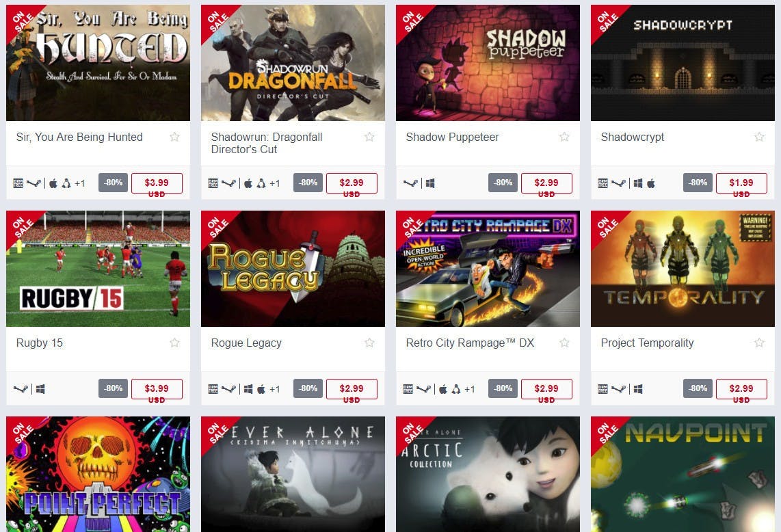Open the Never Alone Arctic Collection thumbnail
781x532 pixels.
[x=488, y=474]
